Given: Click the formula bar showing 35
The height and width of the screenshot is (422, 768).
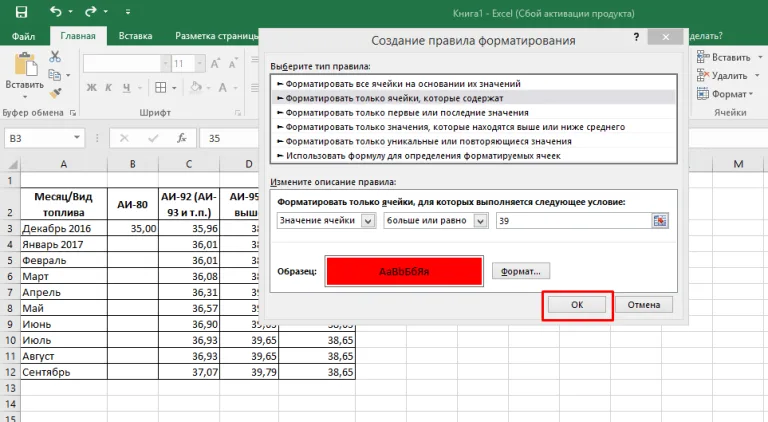Looking at the screenshot, I should click(x=229, y=139).
